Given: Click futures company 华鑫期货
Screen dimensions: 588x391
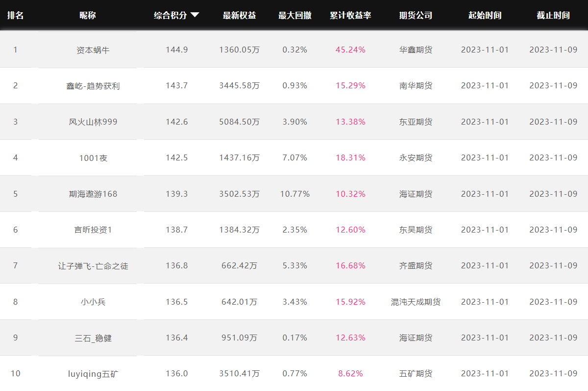Looking at the screenshot, I should coord(416,50).
